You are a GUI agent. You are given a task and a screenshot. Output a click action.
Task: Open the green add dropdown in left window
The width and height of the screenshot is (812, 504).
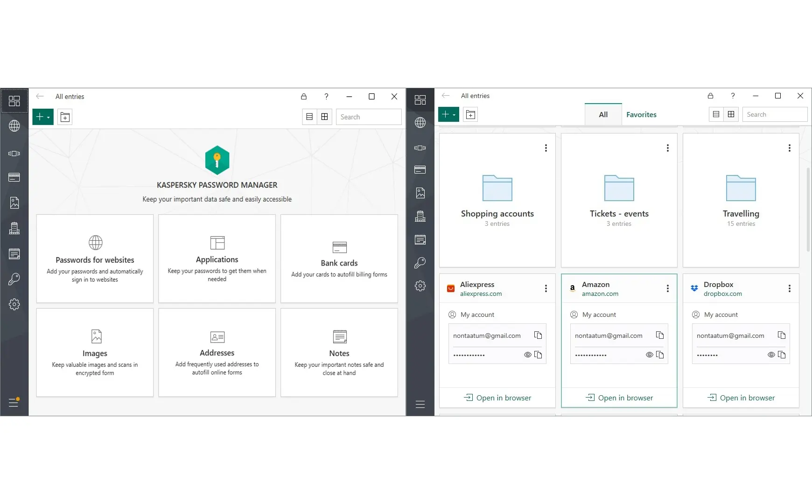[x=43, y=117]
